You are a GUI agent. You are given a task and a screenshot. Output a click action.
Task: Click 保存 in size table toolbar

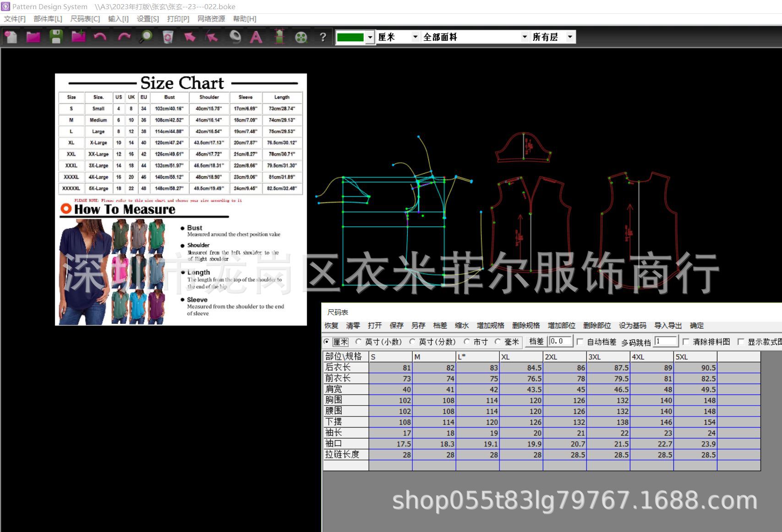[396, 325]
